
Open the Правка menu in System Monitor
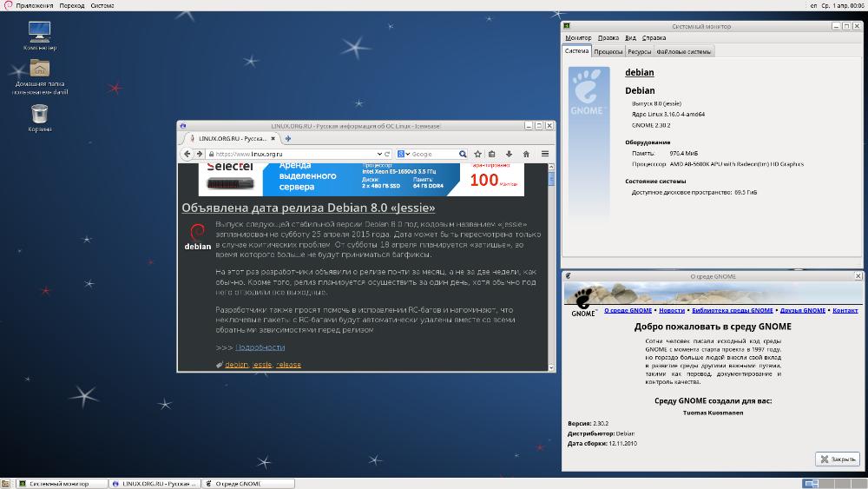pyautogui.click(x=608, y=37)
